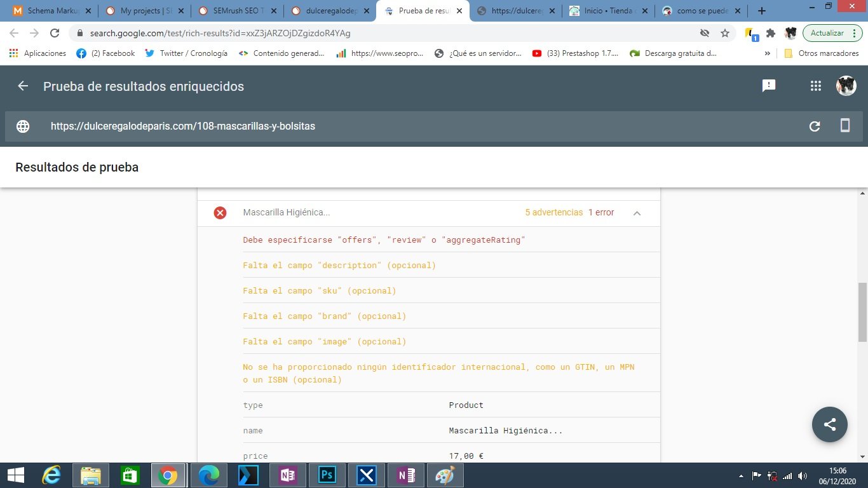Bookmark this page with the star icon
The image size is (868, 488).
725,33
